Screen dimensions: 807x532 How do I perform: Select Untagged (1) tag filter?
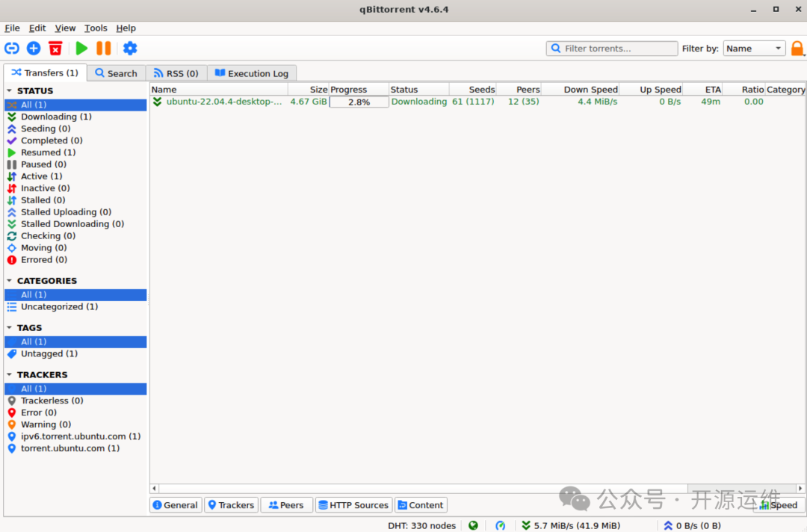click(x=75, y=353)
